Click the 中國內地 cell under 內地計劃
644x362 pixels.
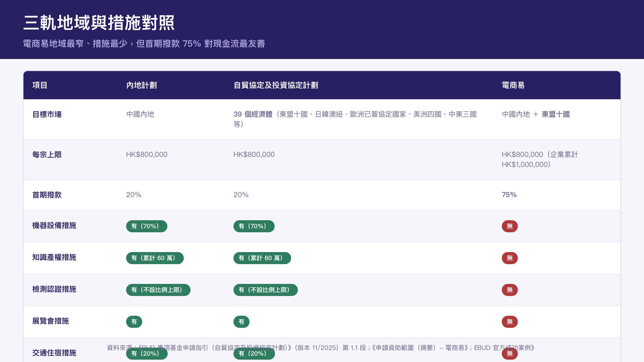[x=140, y=114]
